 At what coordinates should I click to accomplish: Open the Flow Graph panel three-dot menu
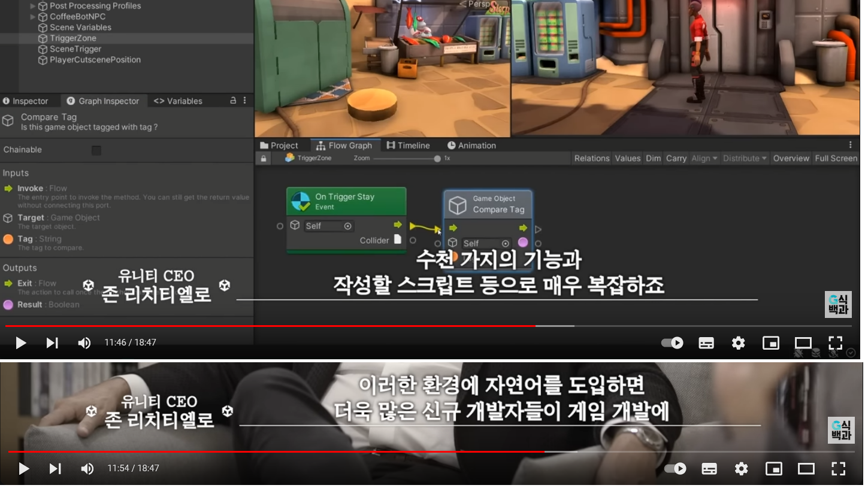point(849,145)
